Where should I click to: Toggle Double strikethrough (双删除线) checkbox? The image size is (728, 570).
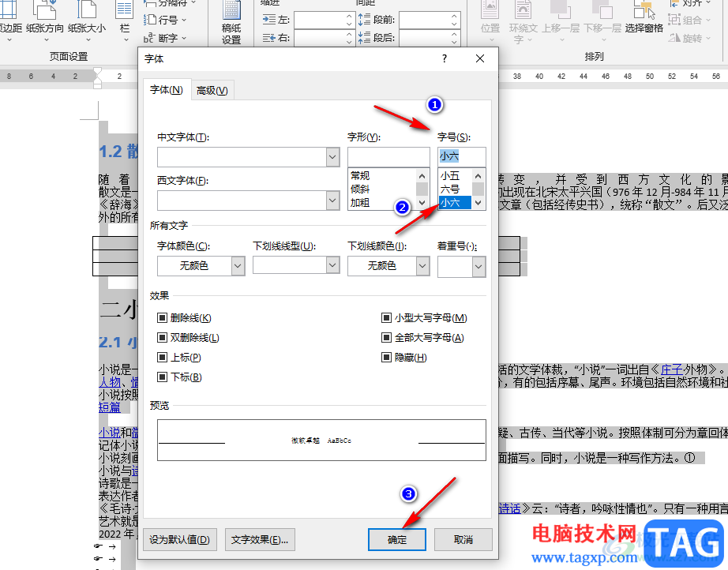click(162, 337)
